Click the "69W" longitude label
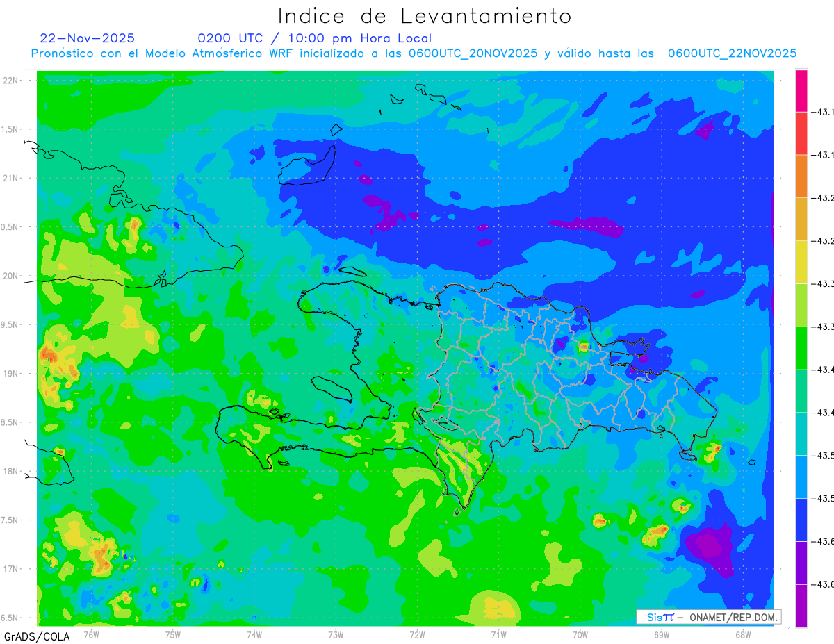Screen dimensions: 834x644 click(x=662, y=634)
